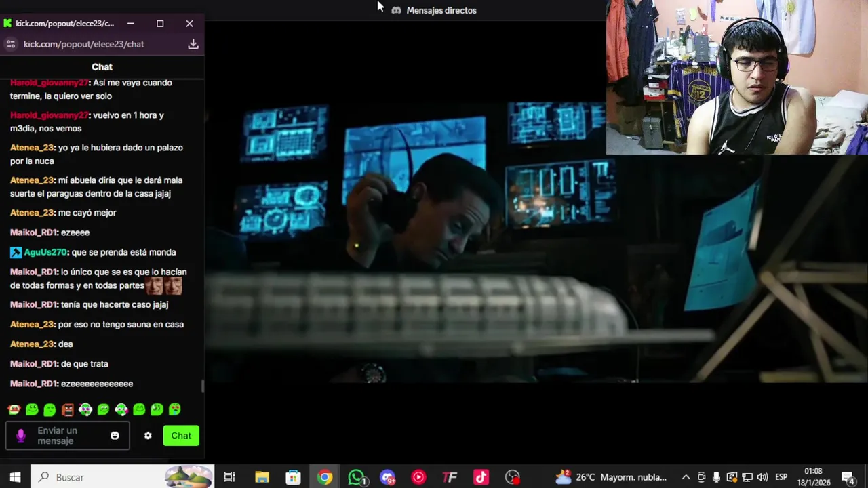Image resolution: width=868 pixels, height=488 pixels.
Task: Switch to Google Chrome in taskbar
Action: (325, 477)
